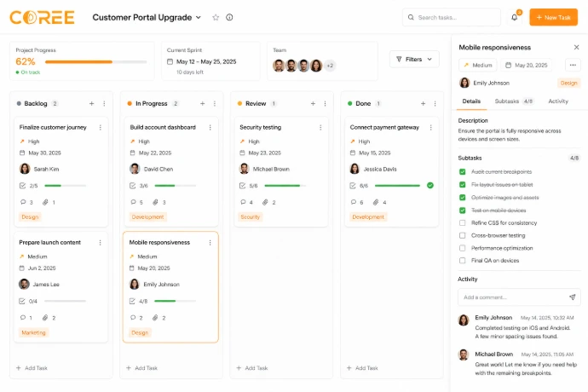Viewport: 588px width, 392px height.
Task: Click progress bar on Mobile responsiveness card
Action: point(175,301)
